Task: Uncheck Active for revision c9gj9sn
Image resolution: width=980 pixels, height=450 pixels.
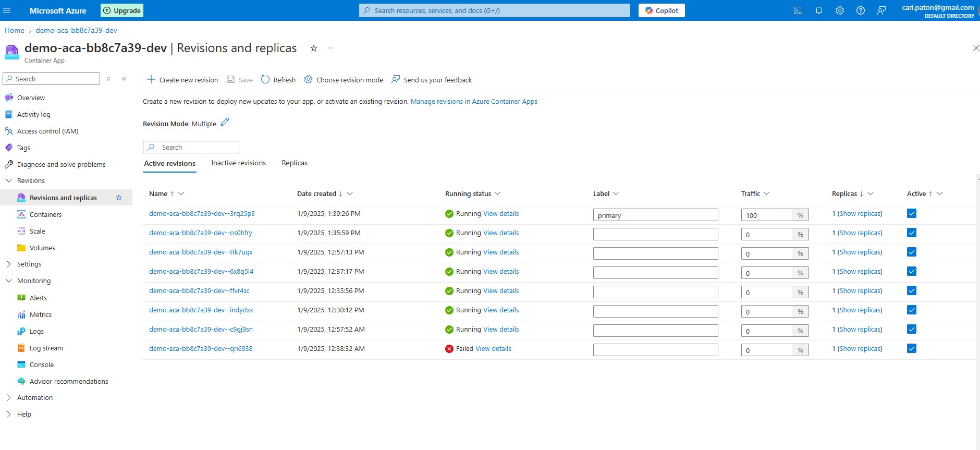Action: [x=912, y=329]
